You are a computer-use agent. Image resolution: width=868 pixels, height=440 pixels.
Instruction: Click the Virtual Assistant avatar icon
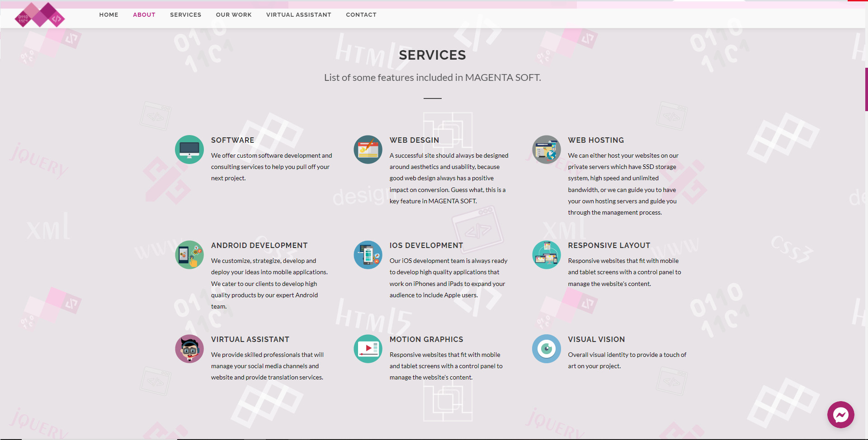tap(189, 349)
